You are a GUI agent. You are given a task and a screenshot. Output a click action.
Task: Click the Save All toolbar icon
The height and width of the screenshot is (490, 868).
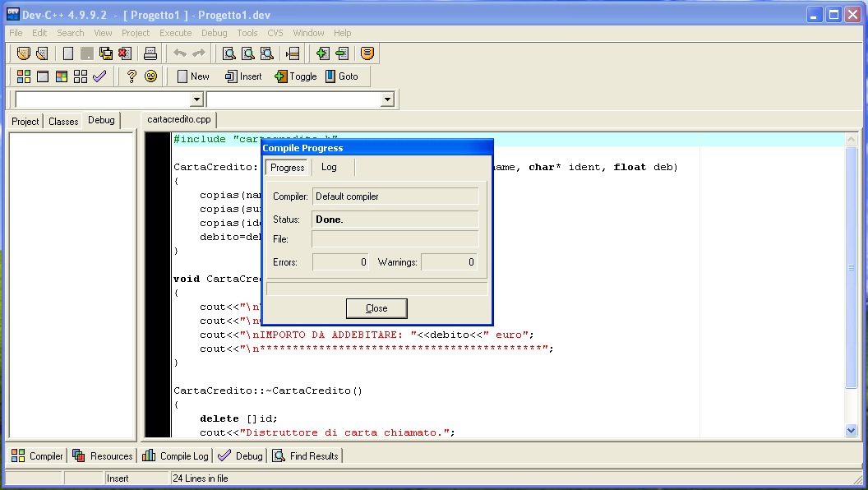[106, 53]
